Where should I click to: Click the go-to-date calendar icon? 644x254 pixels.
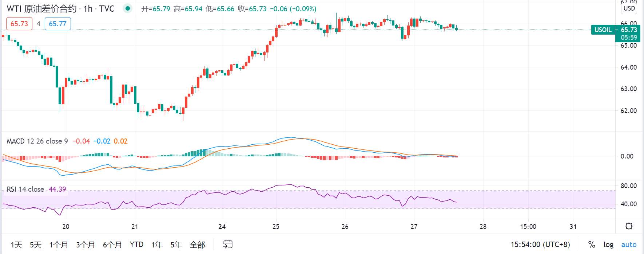coord(228,244)
